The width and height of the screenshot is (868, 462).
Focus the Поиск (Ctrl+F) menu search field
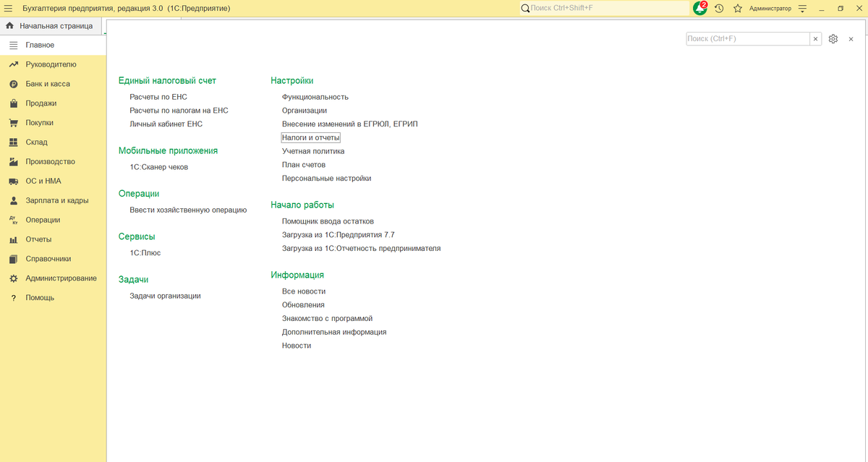coord(747,39)
